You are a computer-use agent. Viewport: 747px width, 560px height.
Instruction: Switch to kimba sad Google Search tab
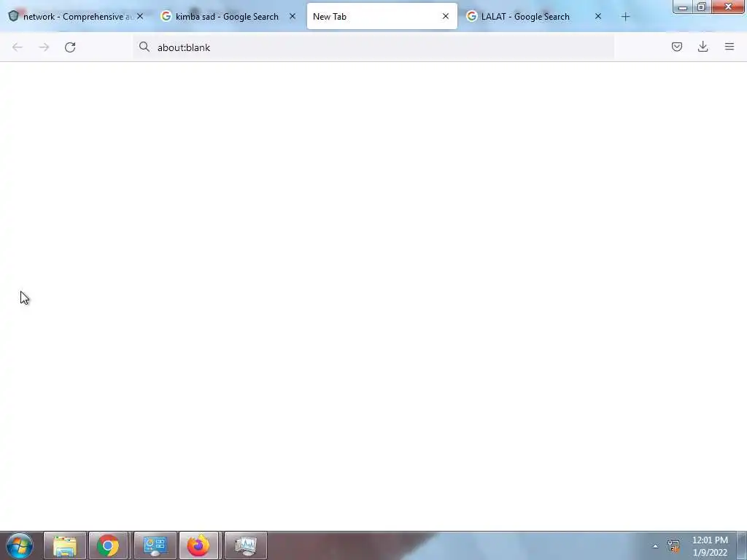228,16
